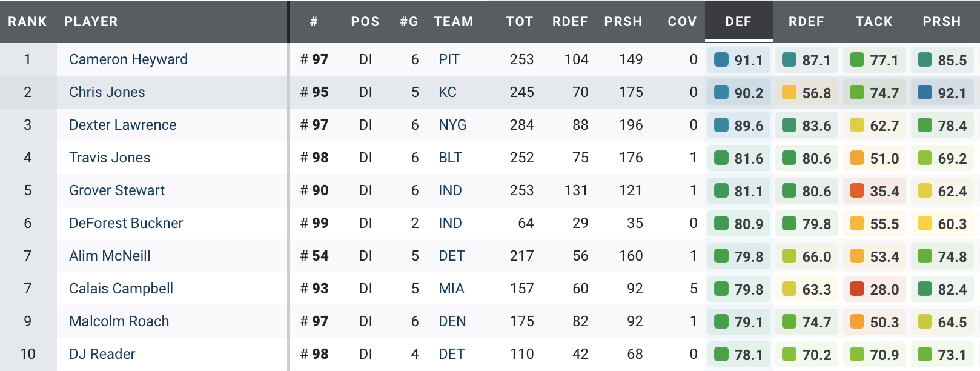Screen dimensions: 980x371
Task: Open Cameron Heyward's player page
Action: click(x=128, y=59)
